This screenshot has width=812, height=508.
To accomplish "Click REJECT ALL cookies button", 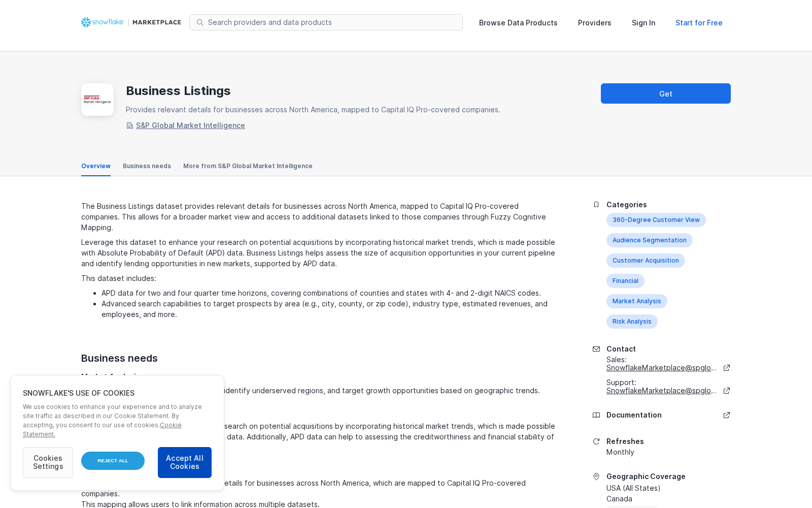I will point(113,461).
